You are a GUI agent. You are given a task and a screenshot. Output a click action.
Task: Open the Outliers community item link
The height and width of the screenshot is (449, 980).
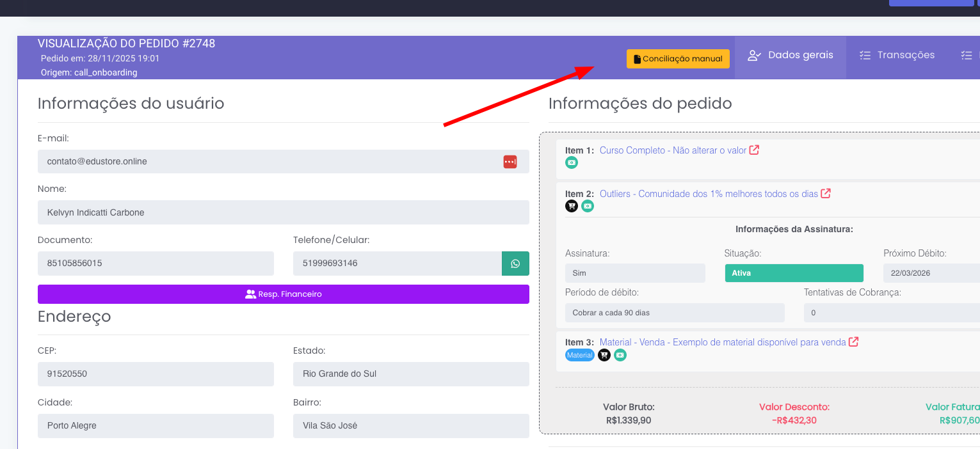tap(708, 194)
